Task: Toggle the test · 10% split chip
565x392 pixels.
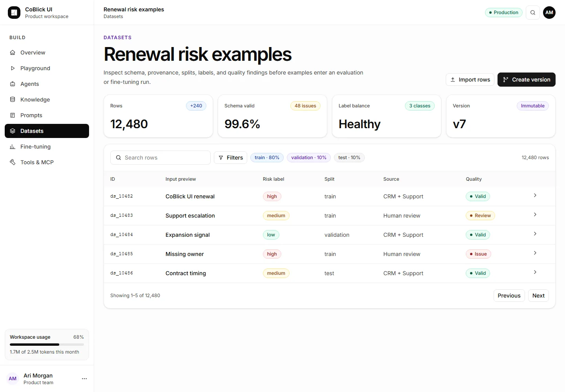Action: [x=349, y=158]
